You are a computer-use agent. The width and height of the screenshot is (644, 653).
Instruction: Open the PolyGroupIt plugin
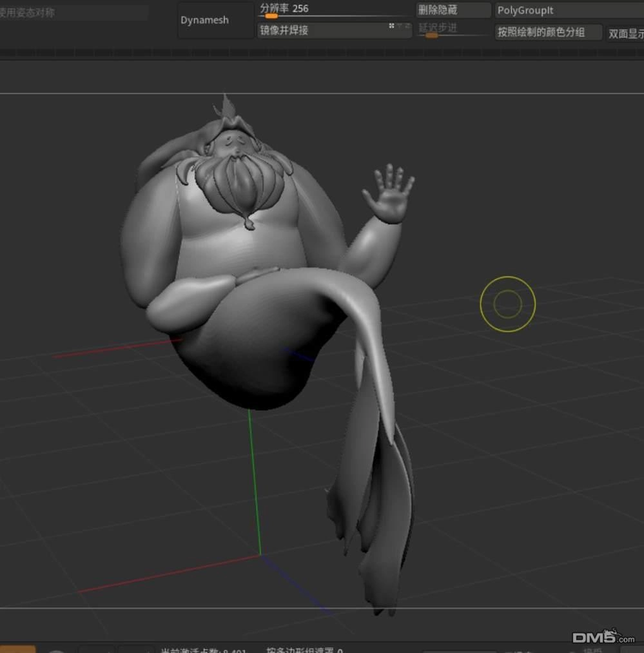(569, 10)
